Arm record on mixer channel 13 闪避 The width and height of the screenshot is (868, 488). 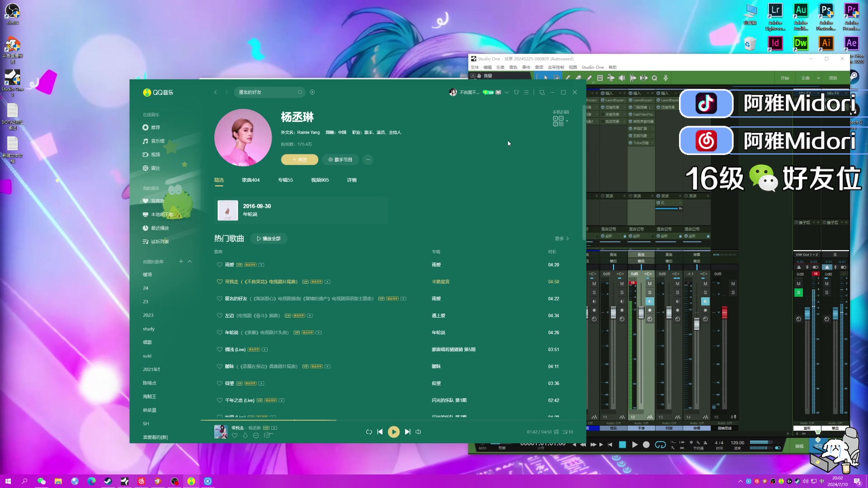coord(677,310)
